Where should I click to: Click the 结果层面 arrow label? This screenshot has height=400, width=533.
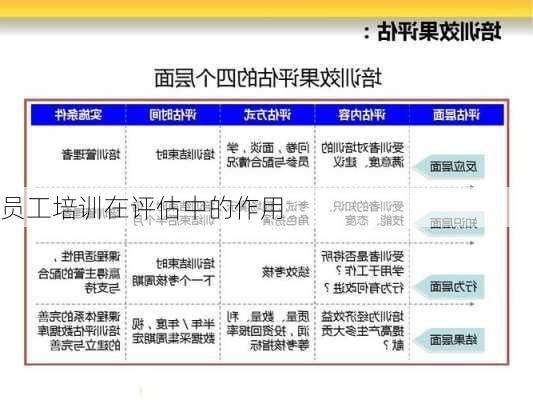449,340
